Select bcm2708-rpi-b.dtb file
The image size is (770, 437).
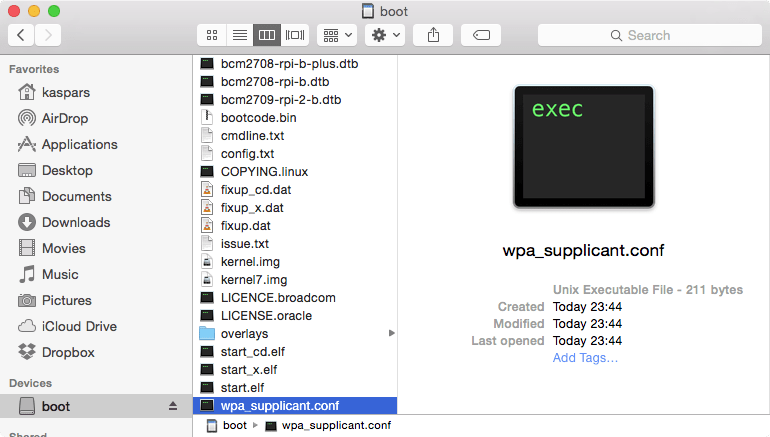click(x=295, y=82)
